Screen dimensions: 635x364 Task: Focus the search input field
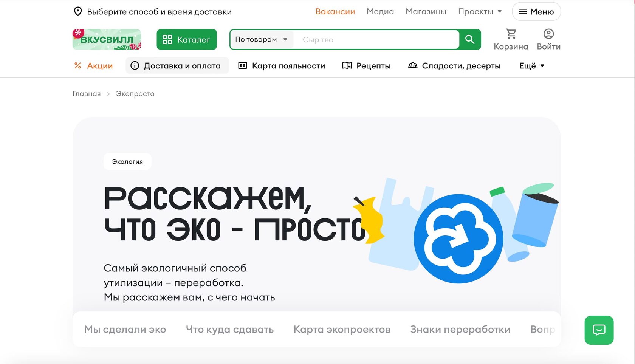(x=376, y=39)
